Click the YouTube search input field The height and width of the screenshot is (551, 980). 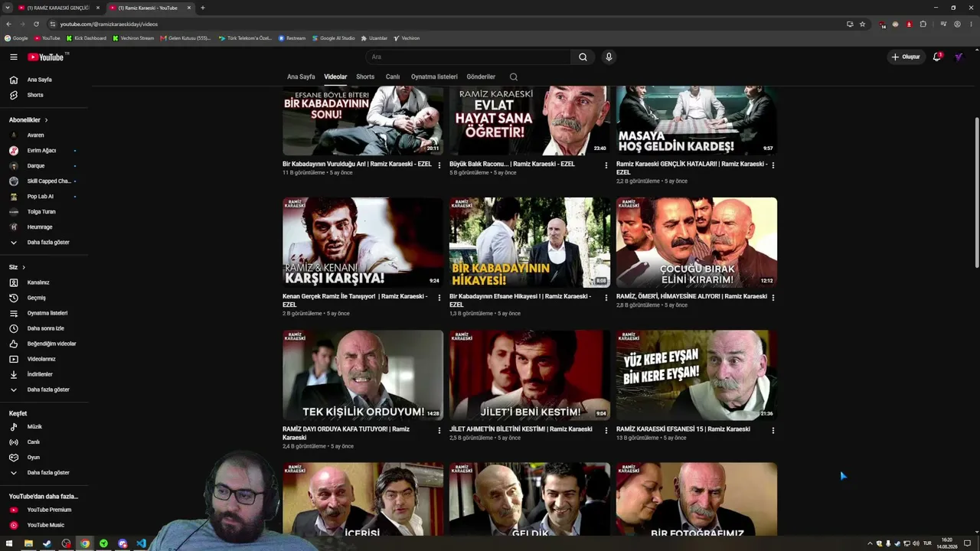point(468,57)
